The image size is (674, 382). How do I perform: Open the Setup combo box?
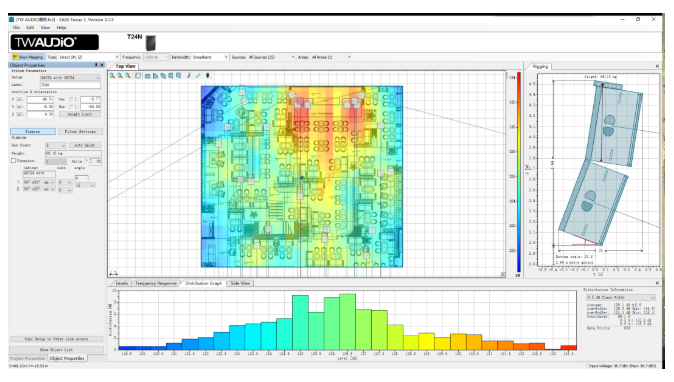70,77
